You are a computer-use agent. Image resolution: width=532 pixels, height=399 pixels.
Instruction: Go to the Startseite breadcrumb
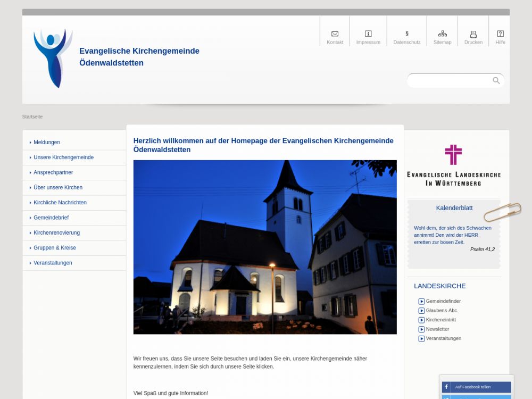[32, 117]
